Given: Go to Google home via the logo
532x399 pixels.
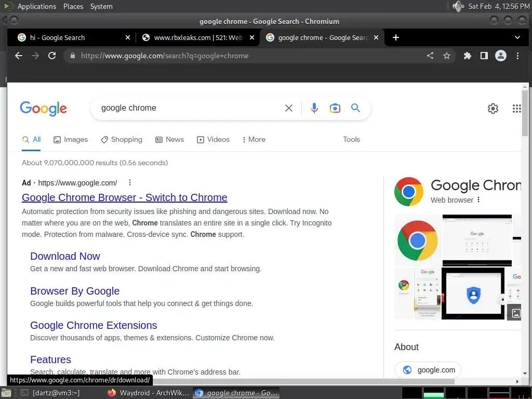Looking at the screenshot, I should click(x=44, y=109).
